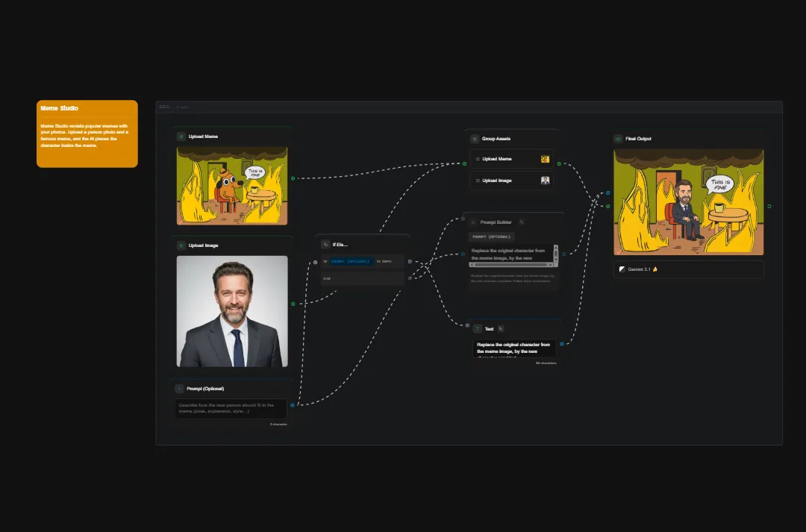This screenshot has width=806, height=532.
Task: Click the horizontal scrollbar in Prompt Builder
Action: [512, 265]
